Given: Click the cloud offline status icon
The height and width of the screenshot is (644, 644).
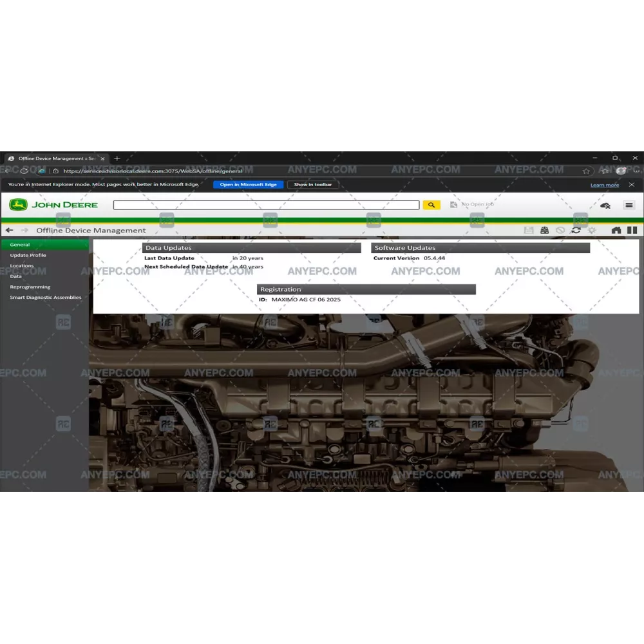Looking at the screenshot, I should [x=605, y=205].
